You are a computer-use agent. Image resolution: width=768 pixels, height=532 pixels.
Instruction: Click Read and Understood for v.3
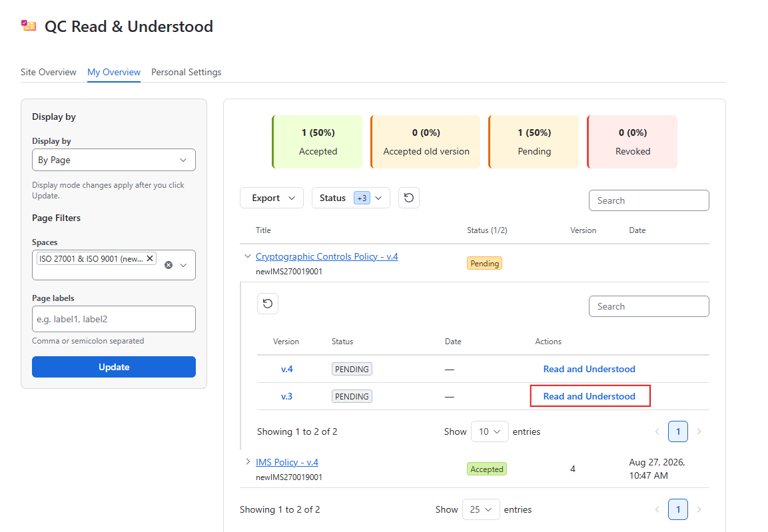coord(589,396)
